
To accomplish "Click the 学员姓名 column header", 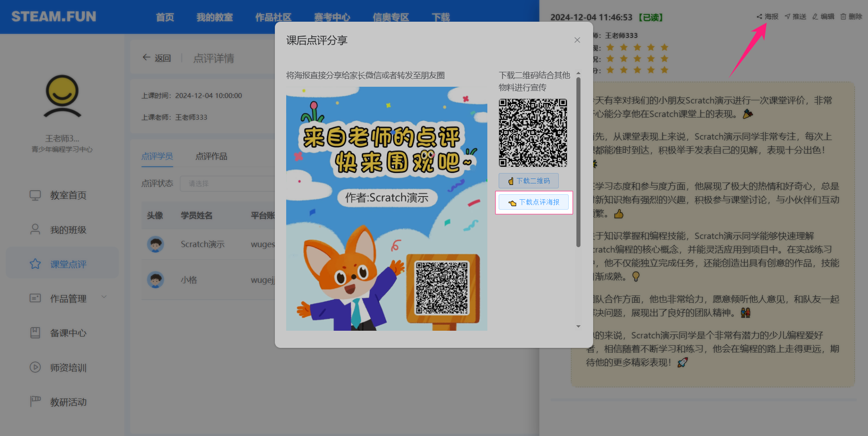I will tap(197, 216).
